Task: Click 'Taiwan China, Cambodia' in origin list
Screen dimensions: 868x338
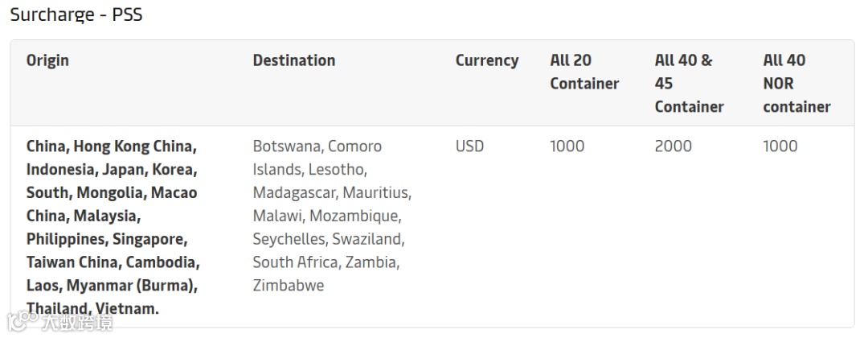Action: (113, 262)
